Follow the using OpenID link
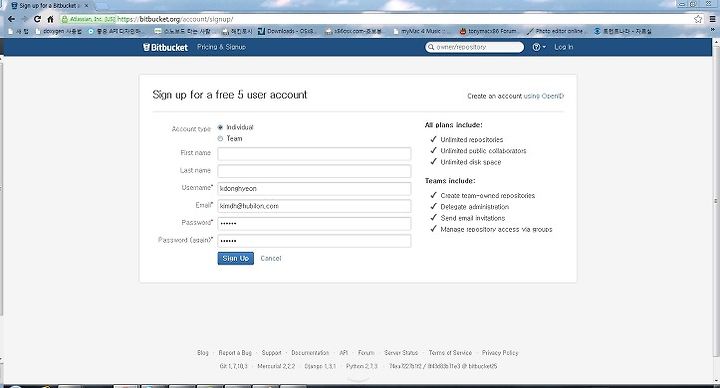Viewport: 720px width, 388px height. (544, 96)
